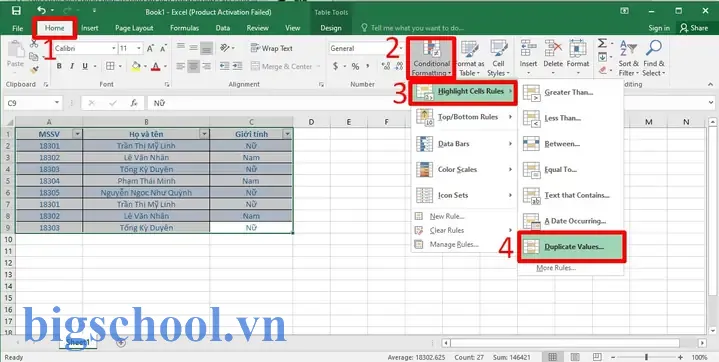
Task: Select Center horizontal alignment
Action: click(194, 67)
